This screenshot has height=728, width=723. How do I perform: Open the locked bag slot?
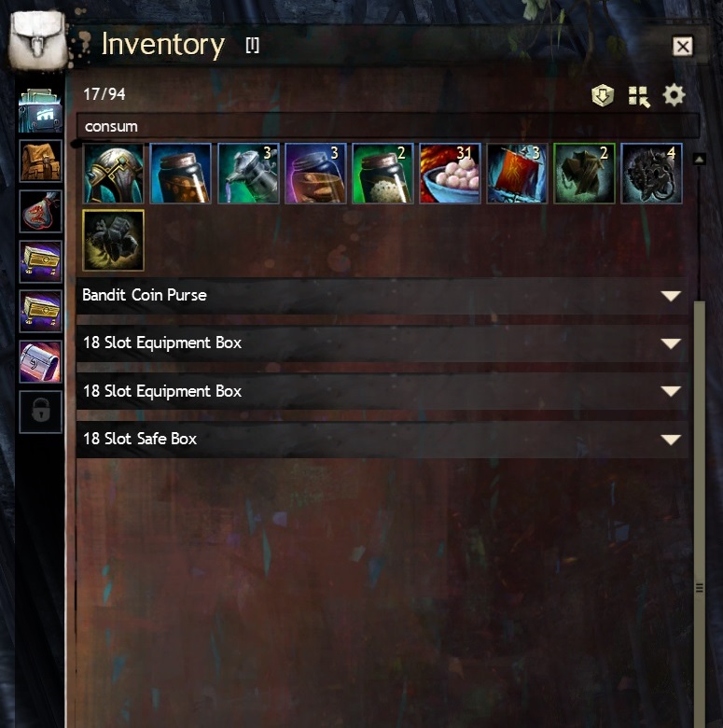pos(40,412)
